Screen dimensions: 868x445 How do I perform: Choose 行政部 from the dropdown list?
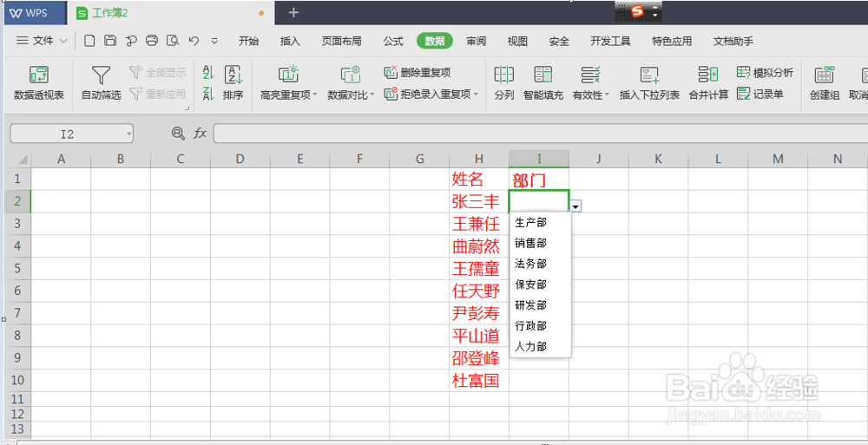point(540,326)
